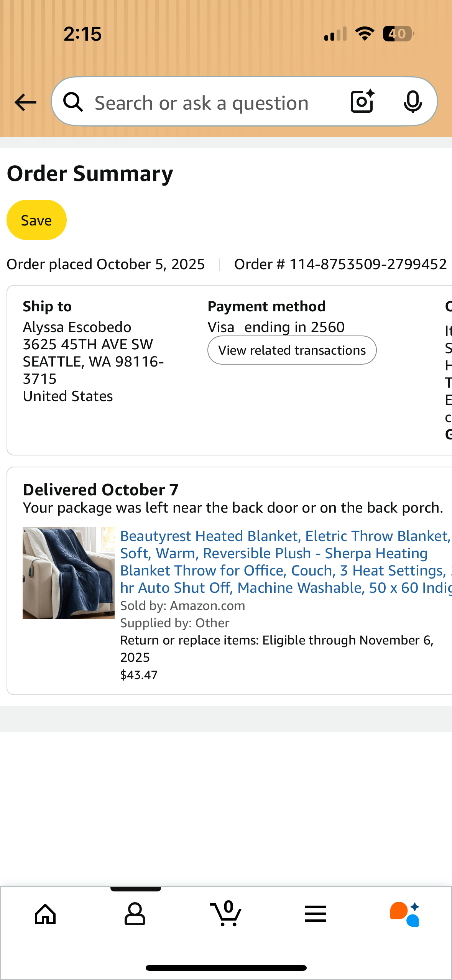Tap the microphone voice search icon
452x980 pixels.
[413, 102]
